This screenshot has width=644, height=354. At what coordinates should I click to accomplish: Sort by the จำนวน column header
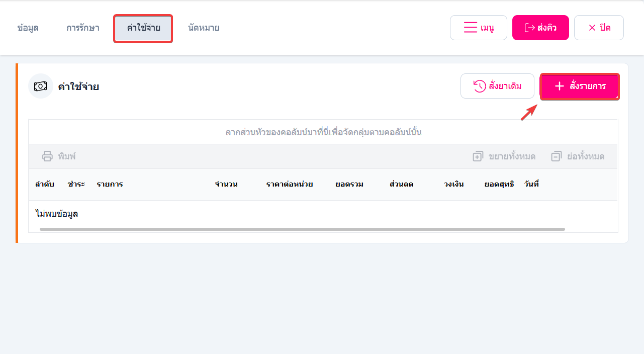coord(226,184)
